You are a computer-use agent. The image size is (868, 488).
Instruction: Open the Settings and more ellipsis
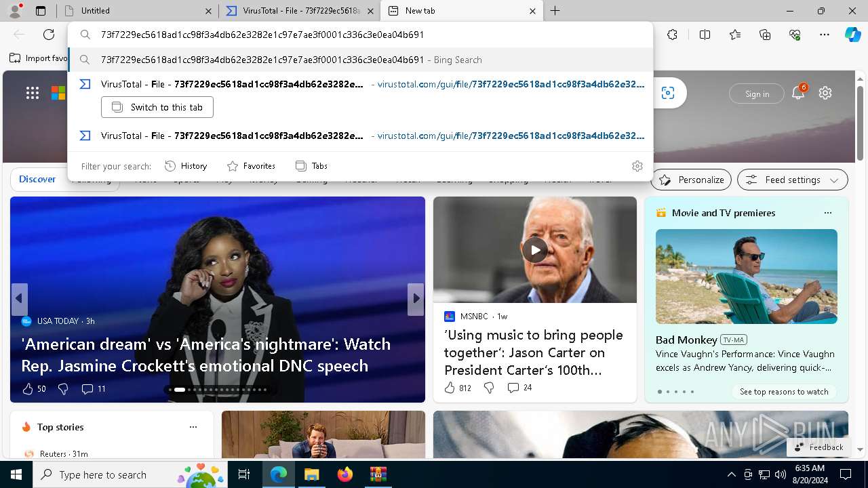[x=825, y=35]
